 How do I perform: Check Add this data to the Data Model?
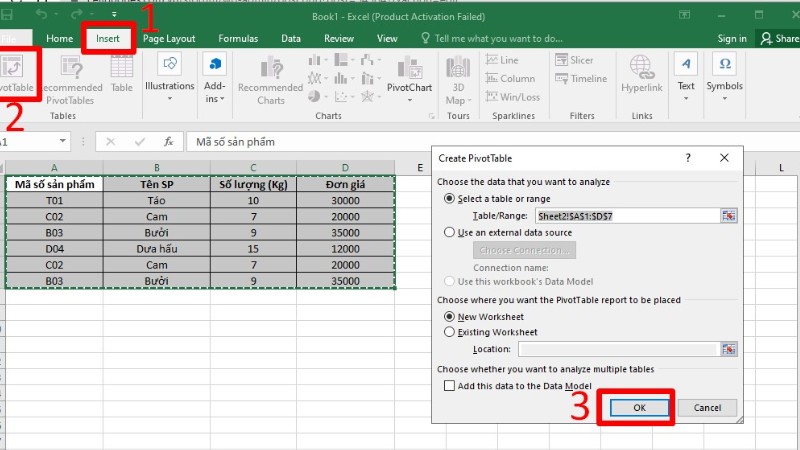(449, 386)
